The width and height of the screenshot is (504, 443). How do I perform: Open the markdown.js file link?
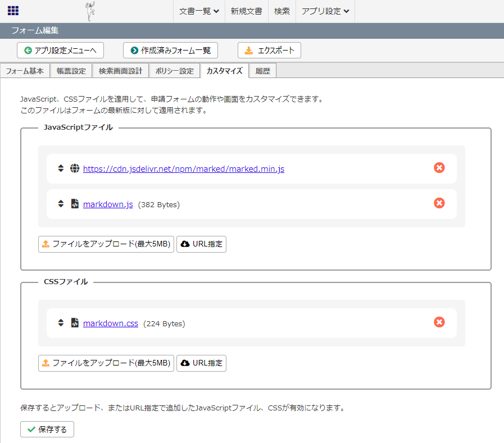click(x=108, y=204)
